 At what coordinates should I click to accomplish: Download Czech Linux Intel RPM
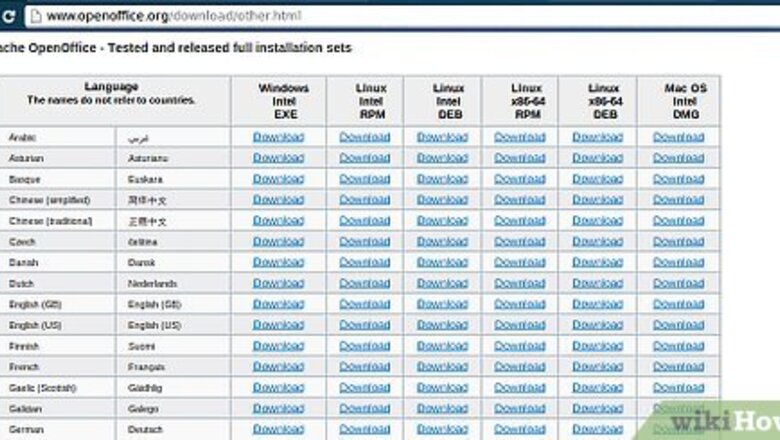(365, 241)
